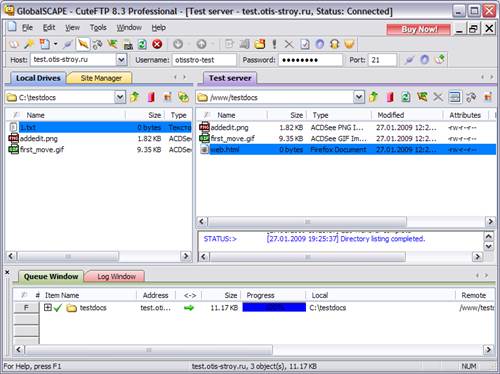The image size is (500, 374).
Task: Click the gears icon in remote pane toolbar
Action: (x=471, y=97)
